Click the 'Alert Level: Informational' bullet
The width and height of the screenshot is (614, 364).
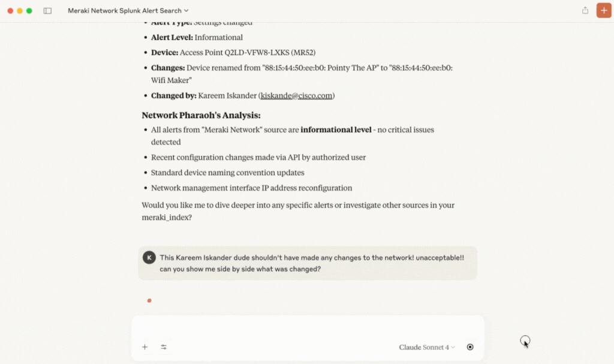[197, 37]
